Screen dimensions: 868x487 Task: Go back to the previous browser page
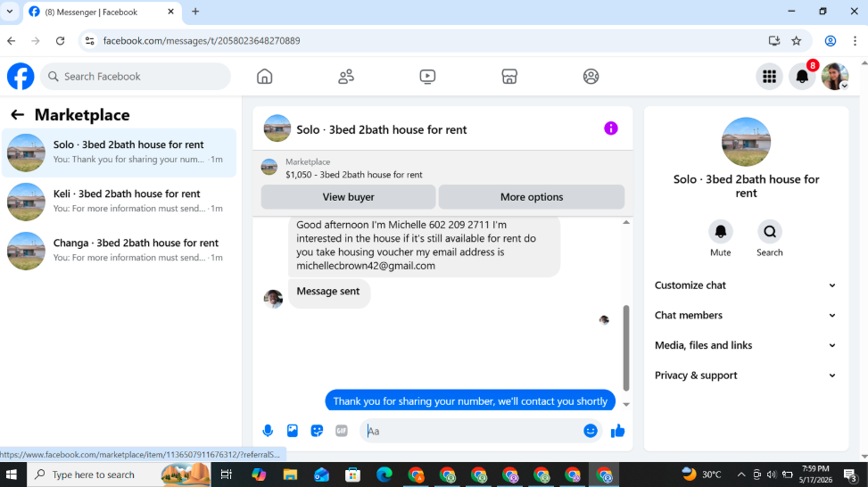[11, 40]
